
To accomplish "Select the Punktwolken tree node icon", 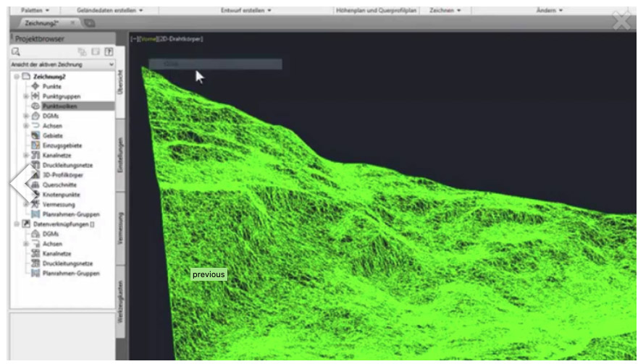I will pos(35,106).
